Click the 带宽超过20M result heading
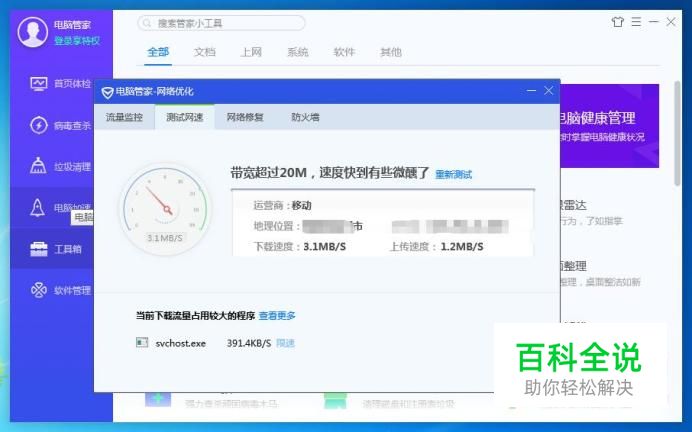This screenshot has height=432, width=692. (330, 173)
